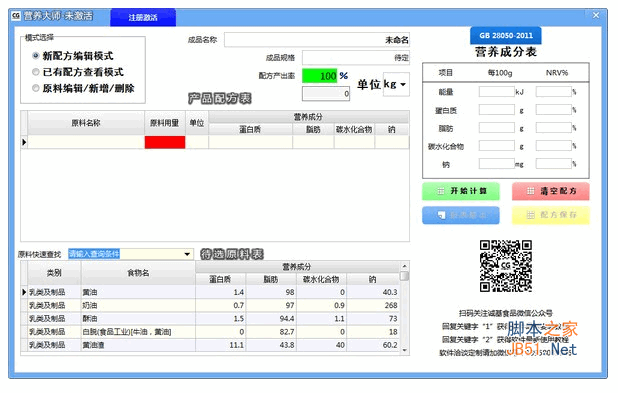Click the 碳水化合物 per-100g field in nutrition table

(497, 146)
